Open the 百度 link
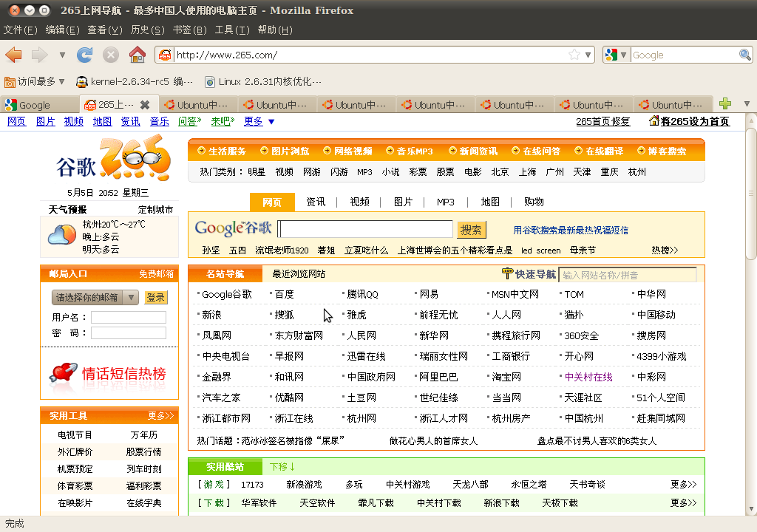 pyautogui.click(x=285, y=294)
